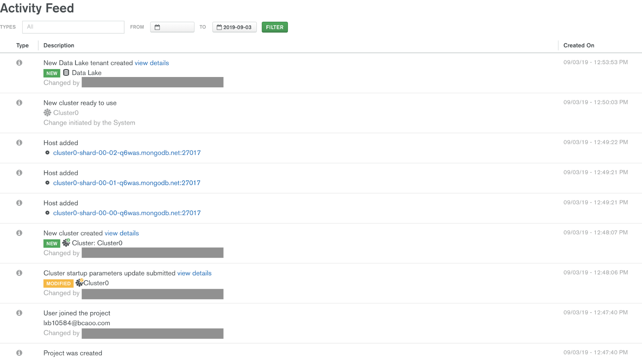Click info icon for User joined the project
The width and height of the screenshot is (642, 364).
coord(19,313)
